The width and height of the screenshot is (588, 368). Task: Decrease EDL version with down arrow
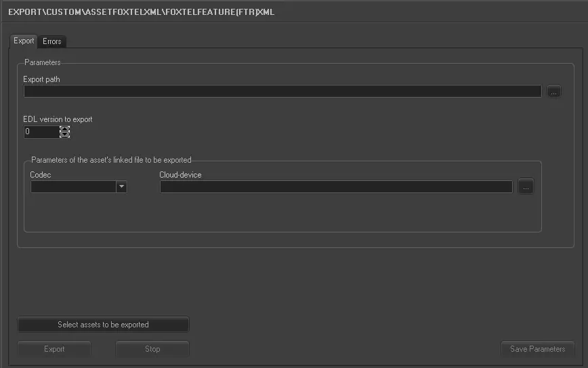click(65, 135)
